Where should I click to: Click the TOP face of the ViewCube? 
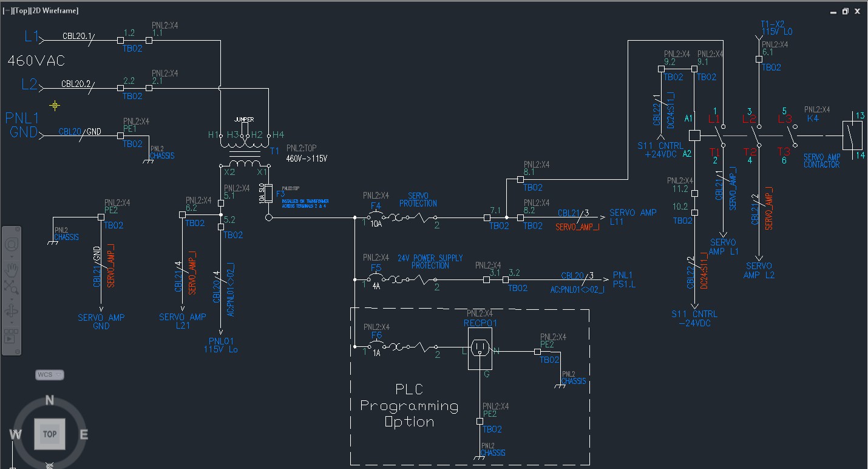pyautogui.click(x=50, y=434)
